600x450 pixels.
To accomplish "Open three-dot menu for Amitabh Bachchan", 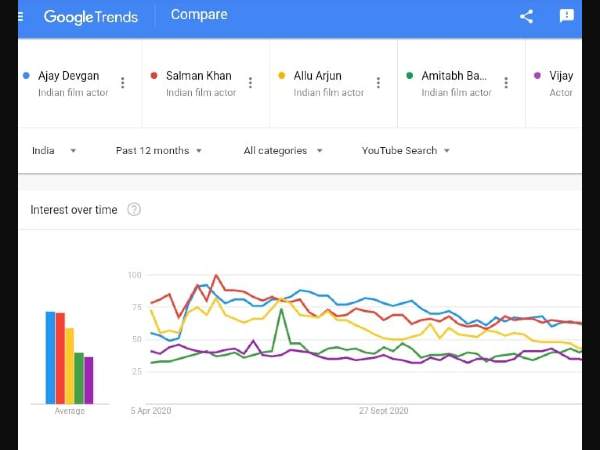I will point(506,83).
